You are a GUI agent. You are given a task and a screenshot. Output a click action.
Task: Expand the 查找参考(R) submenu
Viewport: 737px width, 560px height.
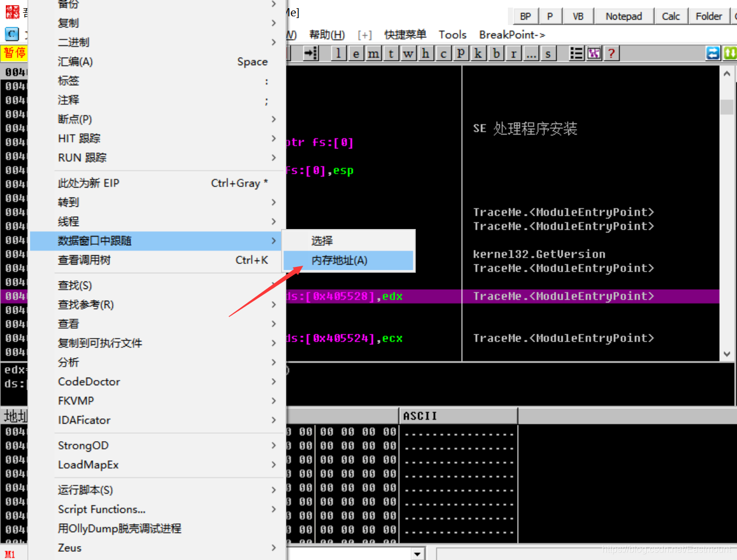157,305
